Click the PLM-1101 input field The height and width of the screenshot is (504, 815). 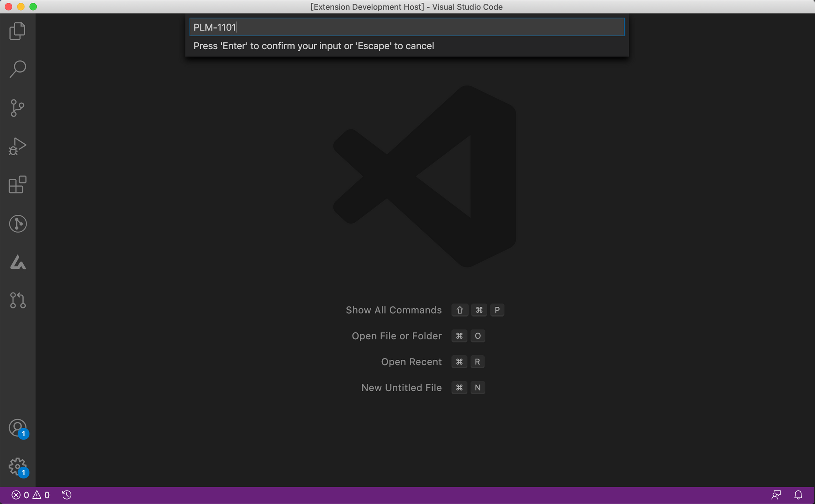click(407, 27)
